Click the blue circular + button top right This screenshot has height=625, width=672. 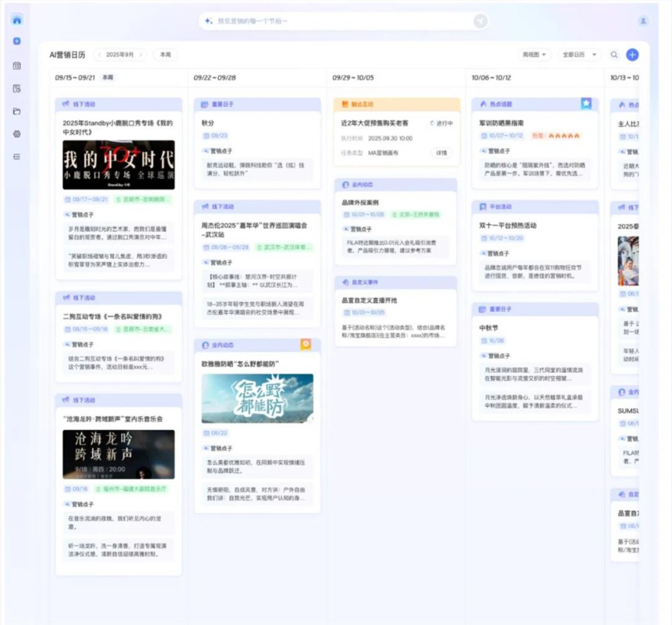tap(632, 52)
